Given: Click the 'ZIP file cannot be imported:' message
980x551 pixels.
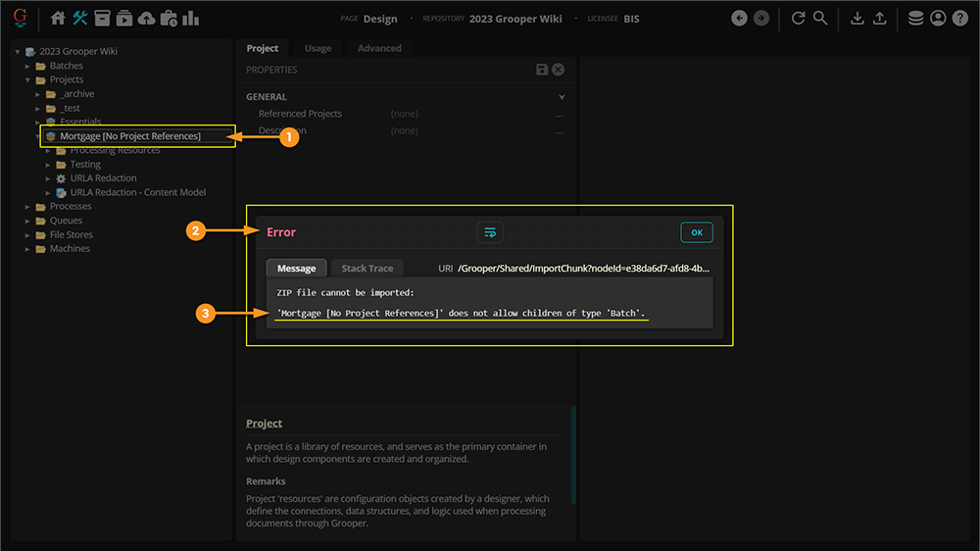Looking at the screenshot, I should click(345, 293).
